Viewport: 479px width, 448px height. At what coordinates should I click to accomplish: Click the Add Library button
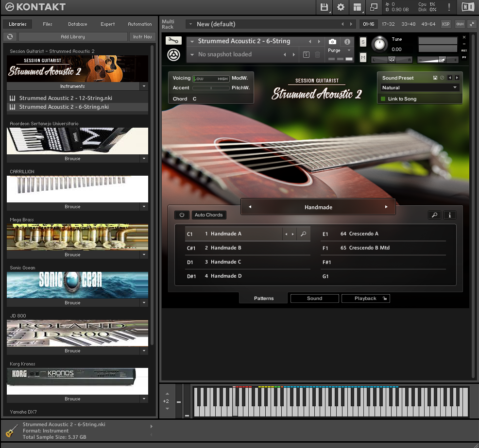click(x=73, y=36)
